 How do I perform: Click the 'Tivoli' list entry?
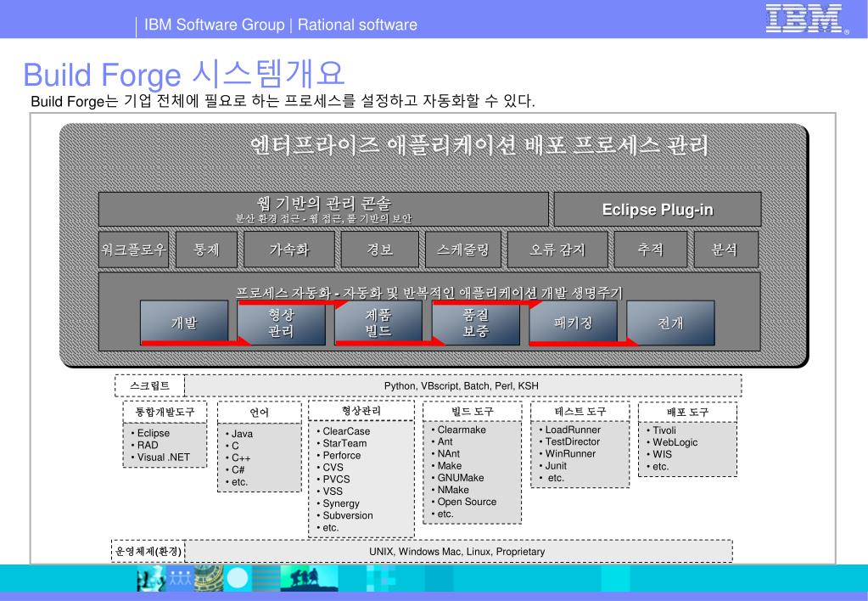(x=664, y=430)
